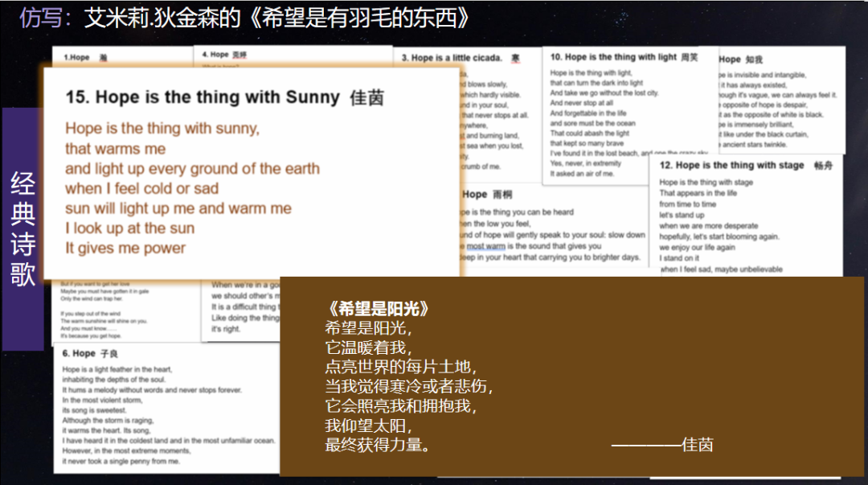Select the "Hope 知我" poem card heading
868x485 pixels.
pyautogui.click(x=740, y=60)
